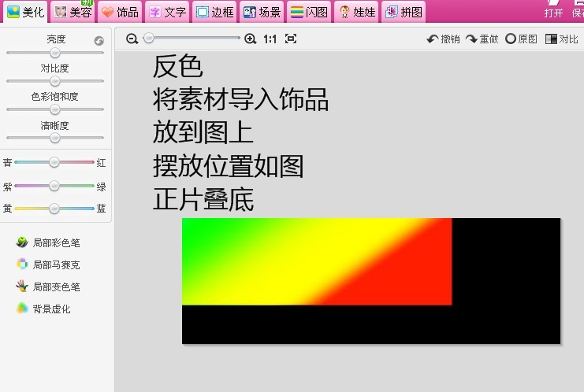Viewport: 584px width, 392px height.
Task: Toggle the 对比 compare view
Action: pos(561,39)
